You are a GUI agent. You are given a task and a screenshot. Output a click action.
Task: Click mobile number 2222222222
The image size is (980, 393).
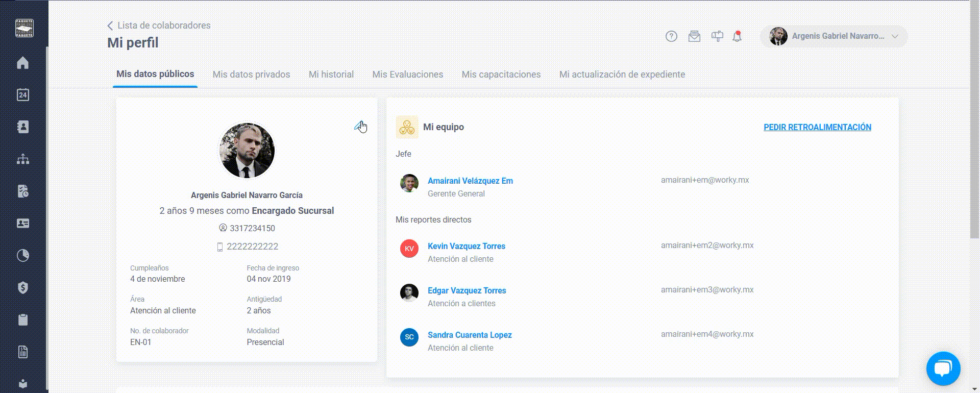point(253,247)
